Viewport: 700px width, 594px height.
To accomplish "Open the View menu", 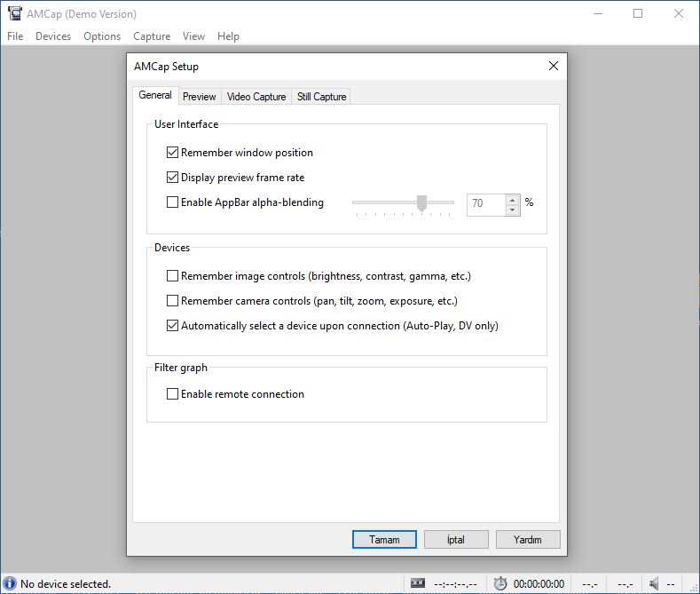I will 193,36.
